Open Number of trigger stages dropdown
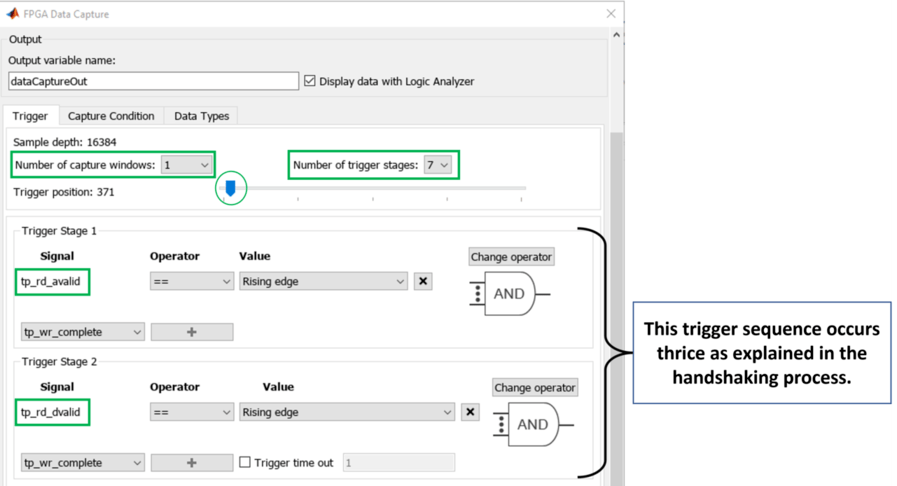This screenshot has width=897, height=486. (438, 165)
